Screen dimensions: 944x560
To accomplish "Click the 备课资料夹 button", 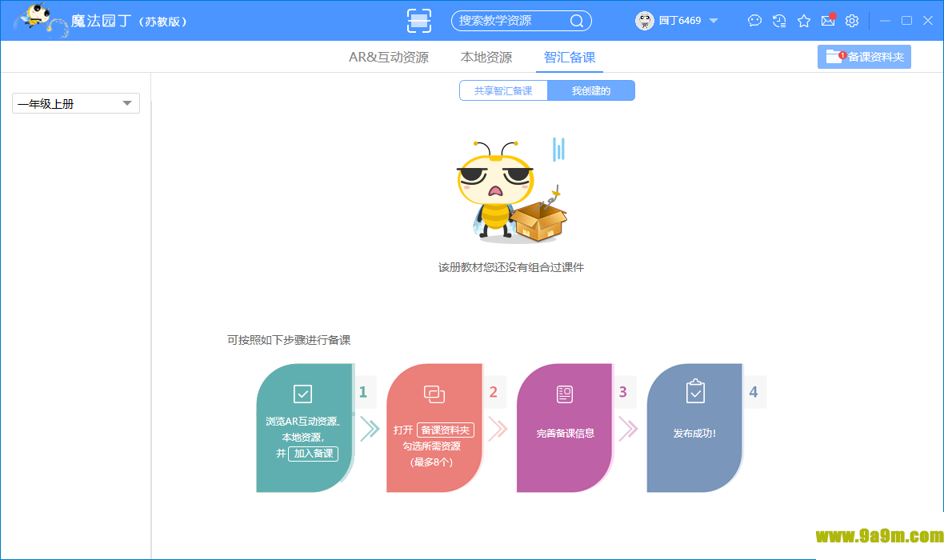I will tap(864, 57).
